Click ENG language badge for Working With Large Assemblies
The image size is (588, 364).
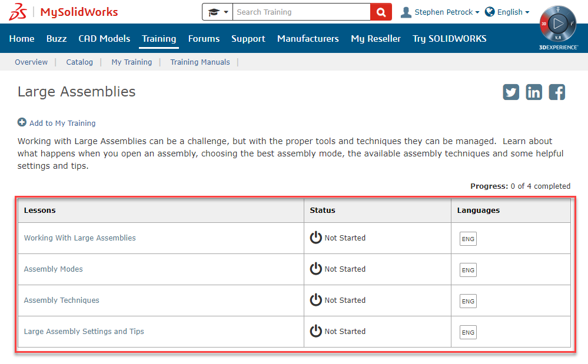coord(468,239)
